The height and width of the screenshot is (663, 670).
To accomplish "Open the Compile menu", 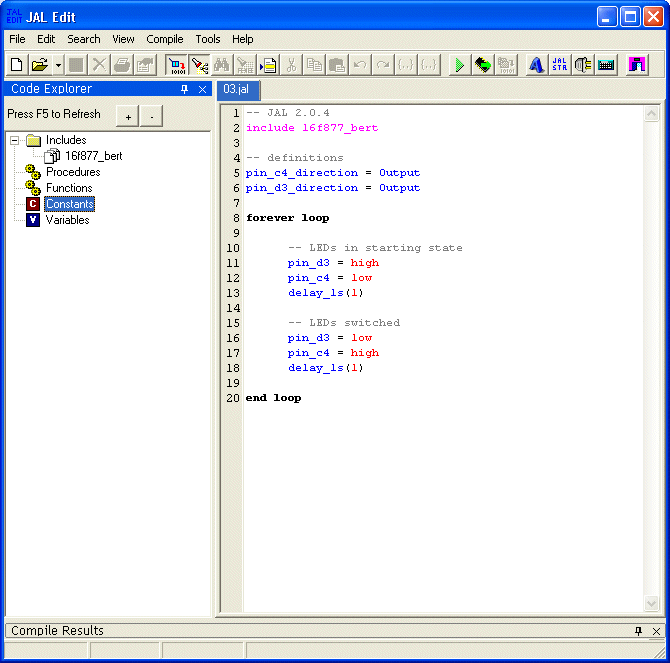I will click(x=165, y=39).
